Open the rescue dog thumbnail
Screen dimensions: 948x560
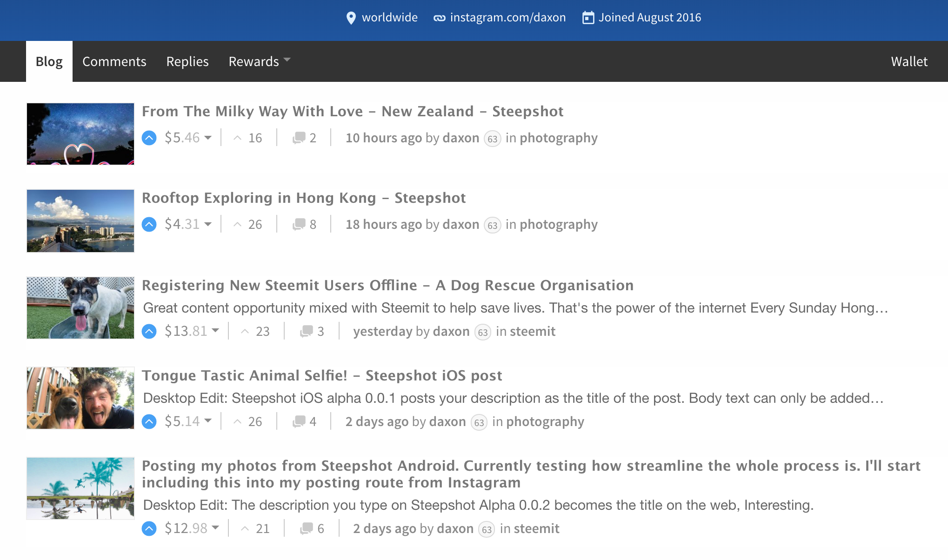tap(80, 308)
